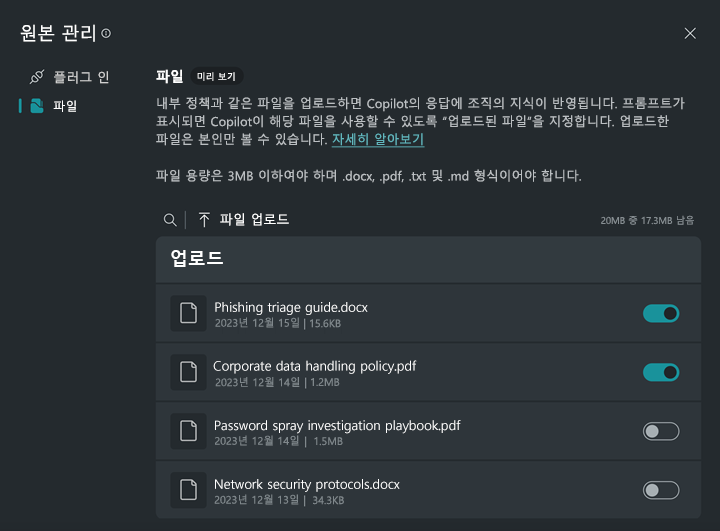Click the upload arrow icon

point(204,220)
